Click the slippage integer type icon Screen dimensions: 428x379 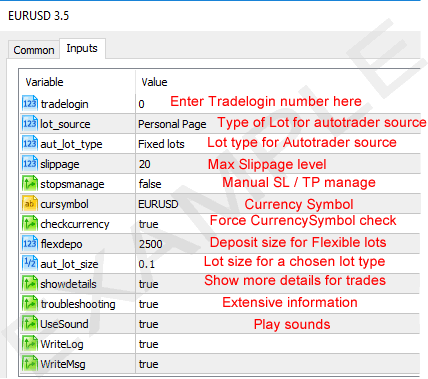(30, 164)
